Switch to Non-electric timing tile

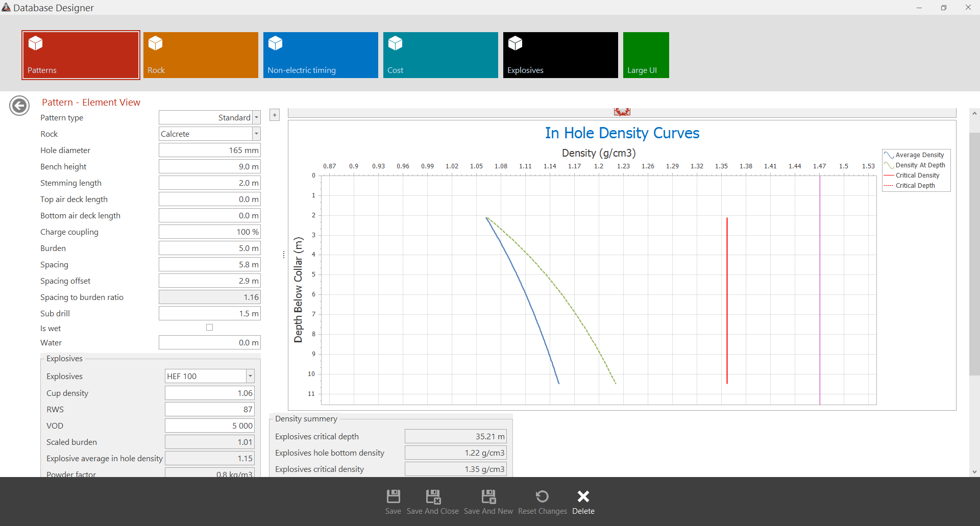tap(321, 55)
